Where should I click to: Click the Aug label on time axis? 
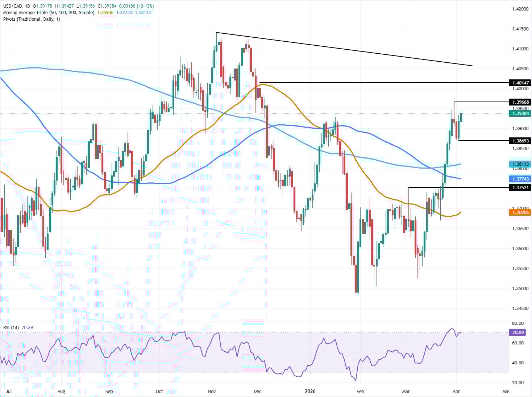(61, 392)
